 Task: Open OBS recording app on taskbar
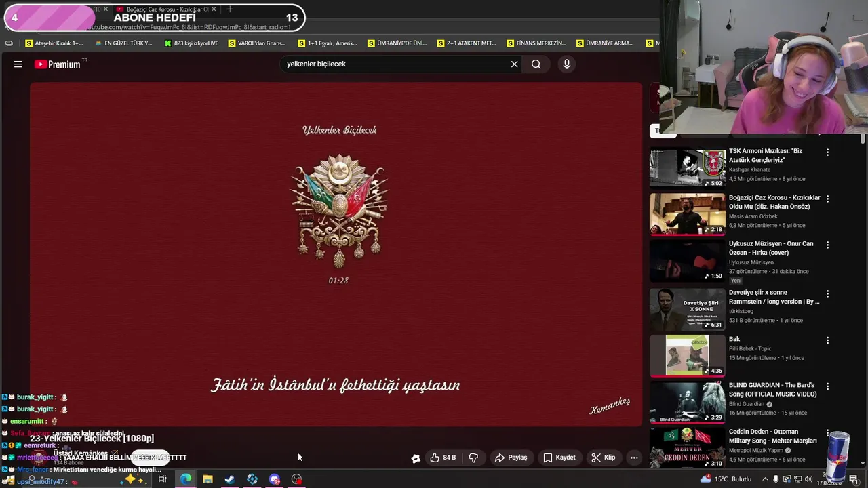pyautogui.click(x=297, y=479)
